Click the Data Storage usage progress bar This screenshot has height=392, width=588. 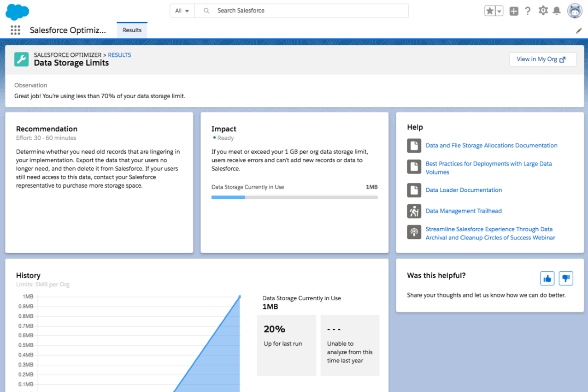point(294,197)
